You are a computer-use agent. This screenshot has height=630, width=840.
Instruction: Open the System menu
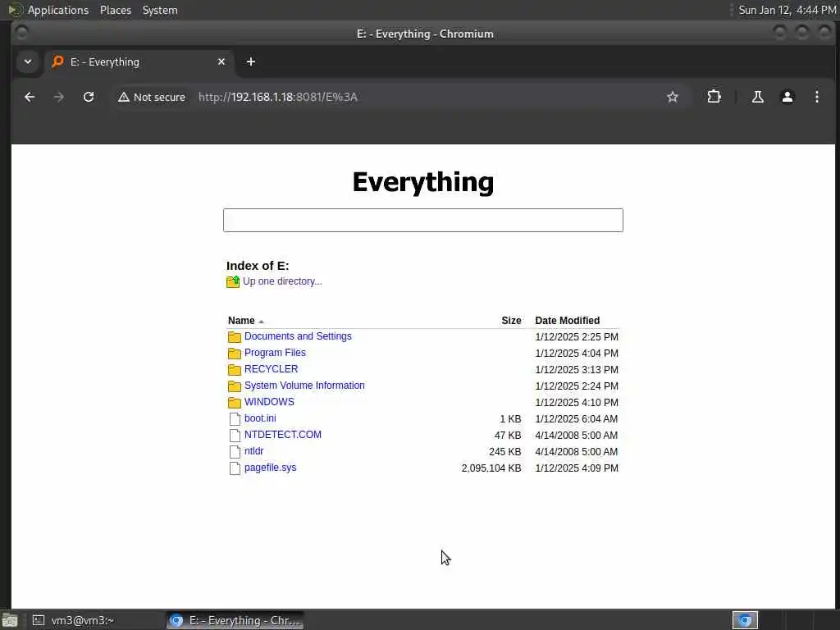[x=160, y=10]
